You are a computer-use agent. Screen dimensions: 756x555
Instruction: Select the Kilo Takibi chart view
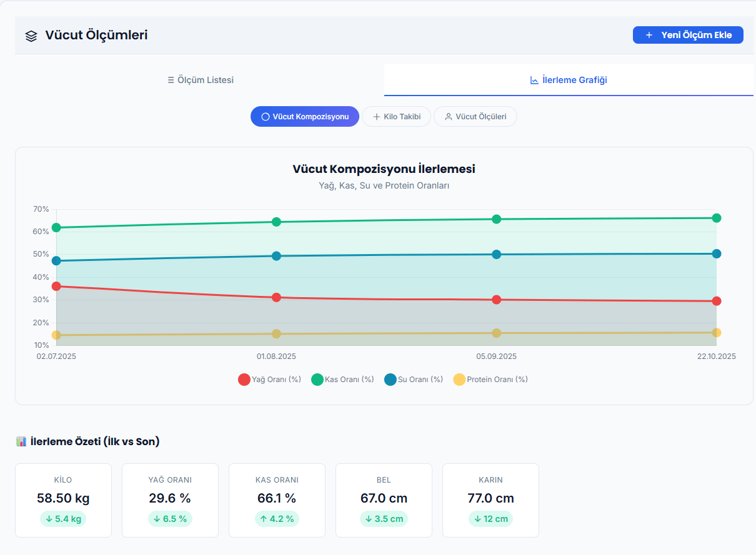(396, 117)
